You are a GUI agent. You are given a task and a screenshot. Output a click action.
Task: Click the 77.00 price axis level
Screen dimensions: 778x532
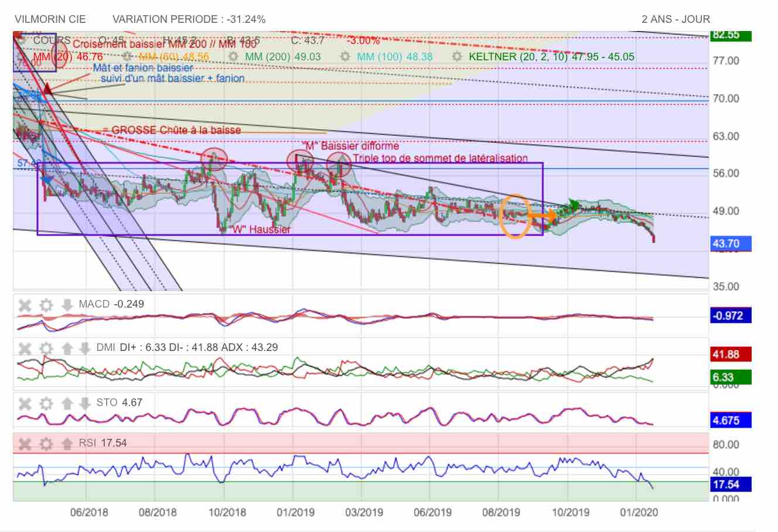(726, 61)
